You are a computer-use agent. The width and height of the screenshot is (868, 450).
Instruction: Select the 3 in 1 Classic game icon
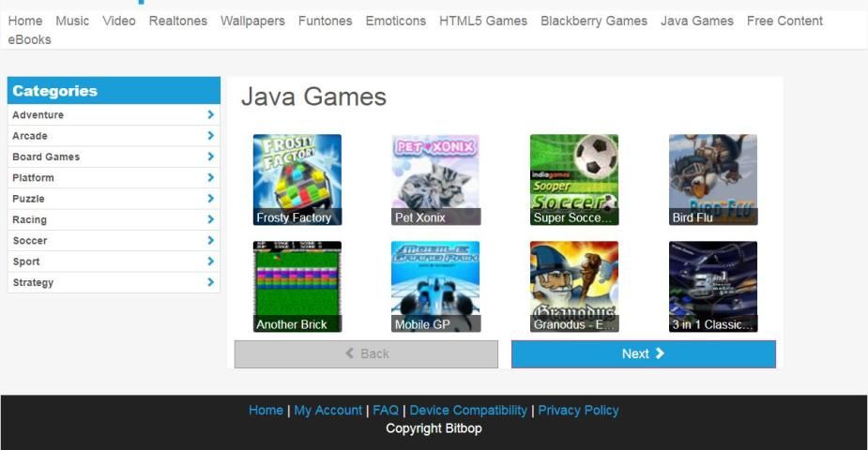[x=712, y=286]
